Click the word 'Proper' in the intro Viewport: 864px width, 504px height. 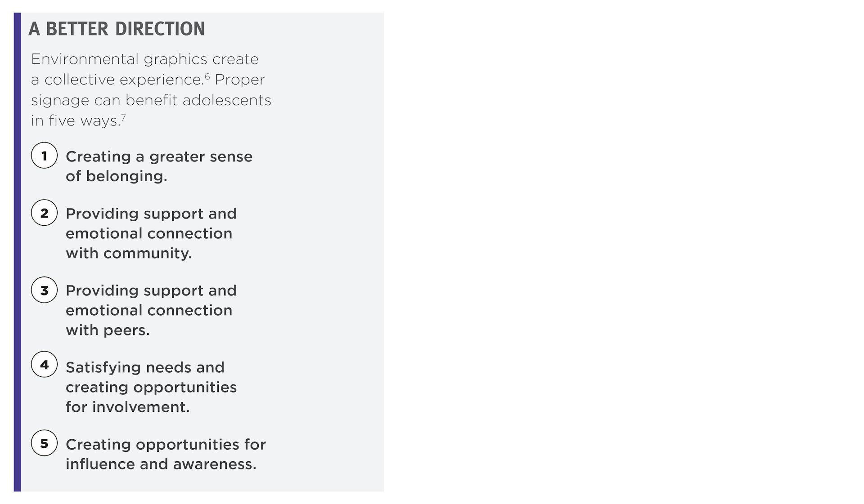pos(240,80)
